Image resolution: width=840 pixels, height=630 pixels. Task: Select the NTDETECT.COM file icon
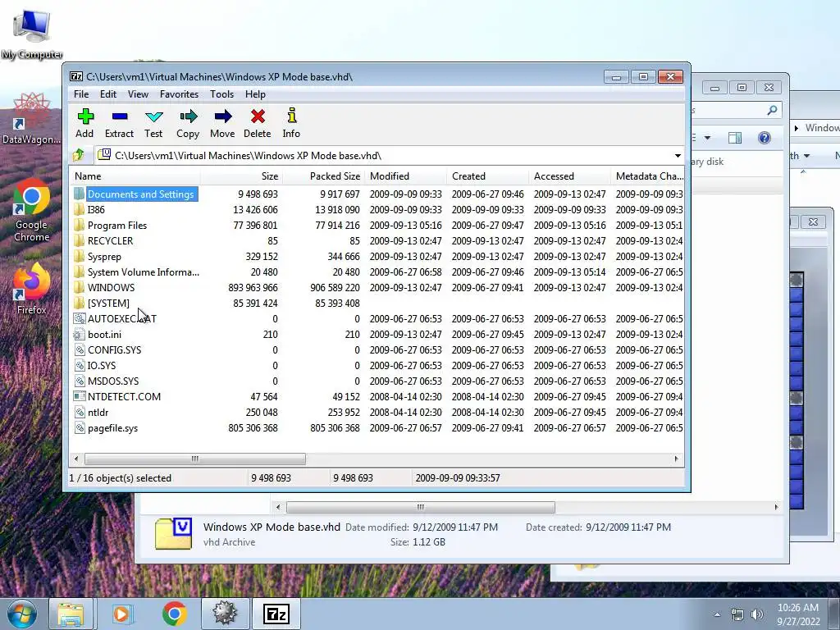point(80,396)
